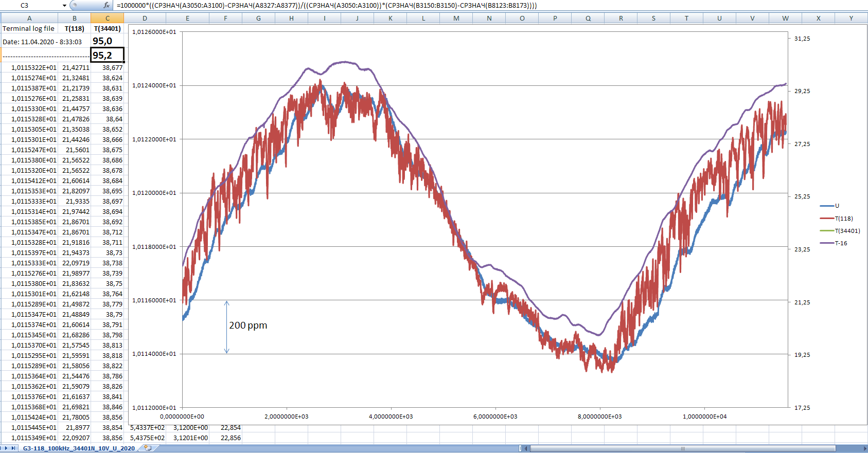This screenshot has width=868, height=453.
Task: Expand the Name Box dropdown
Action: (x=64, y=5)
